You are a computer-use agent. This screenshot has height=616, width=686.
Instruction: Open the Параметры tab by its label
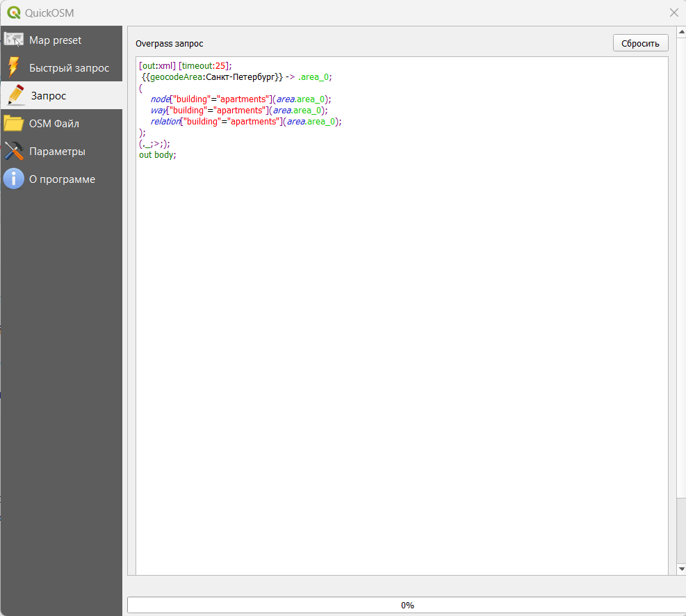(x=57, y=152)
